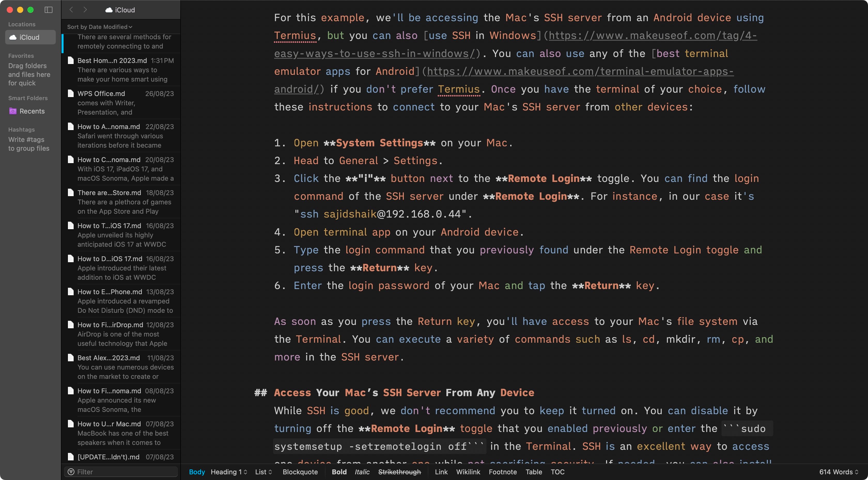
Task: Click inside the Filter input field
Action: tap(118, 471)
